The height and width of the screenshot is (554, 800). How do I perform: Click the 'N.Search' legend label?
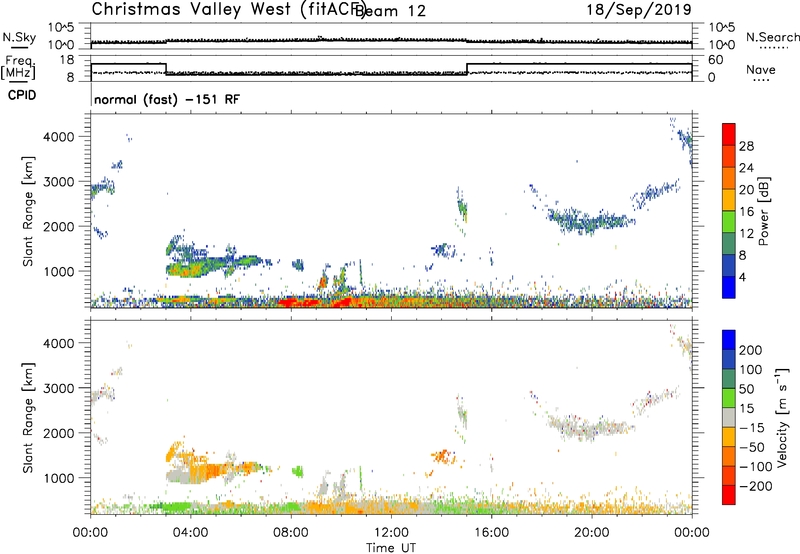[772, 37]
